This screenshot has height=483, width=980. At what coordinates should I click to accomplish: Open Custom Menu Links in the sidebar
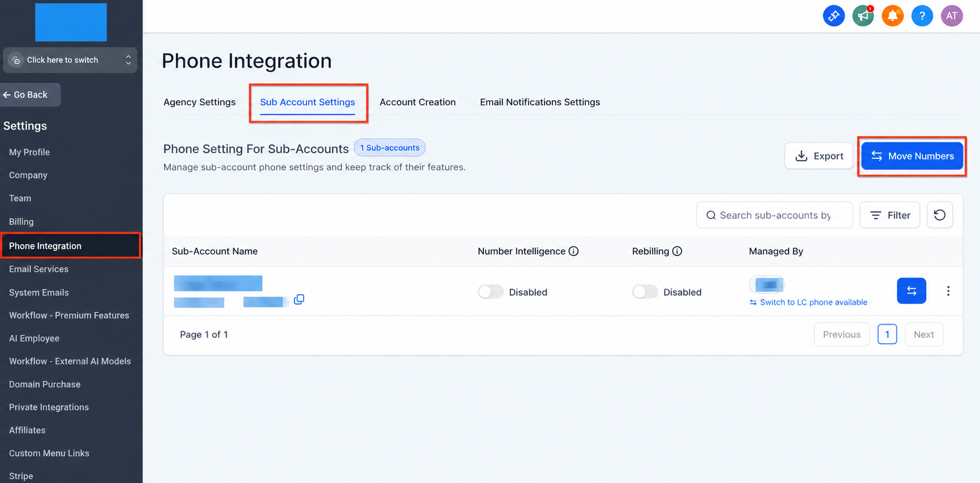pyautogui.click(x=49, y=453)
